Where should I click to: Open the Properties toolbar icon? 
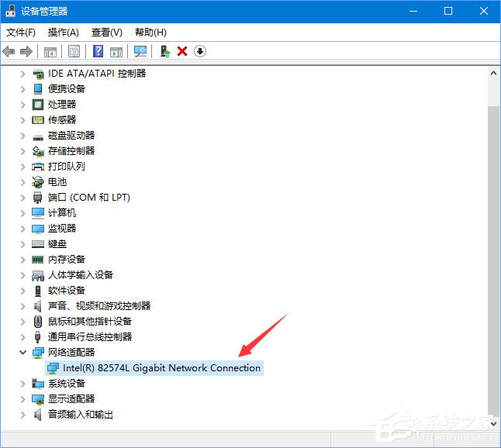click(74, 51)
